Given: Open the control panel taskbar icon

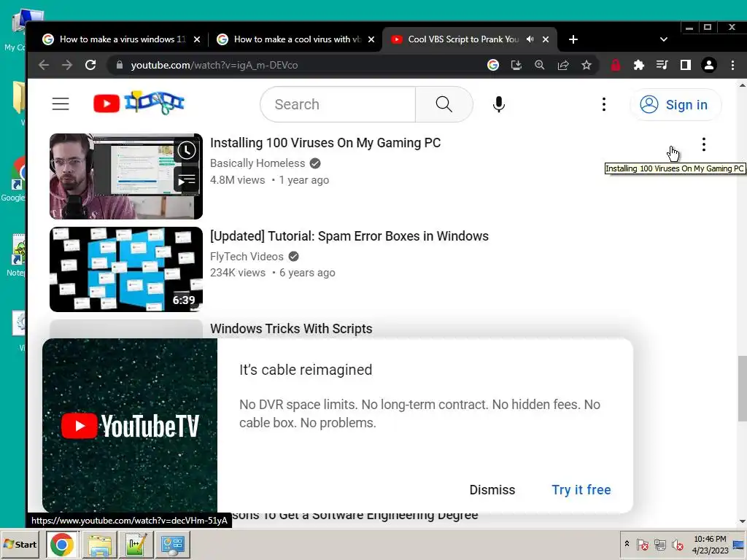Looking at the screenshot, I should tap(174, 544).
